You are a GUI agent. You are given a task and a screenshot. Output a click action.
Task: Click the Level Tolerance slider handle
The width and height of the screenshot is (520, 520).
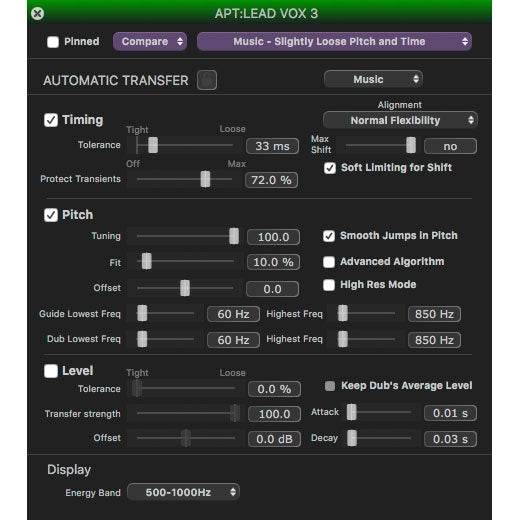(x=137, y=388)
